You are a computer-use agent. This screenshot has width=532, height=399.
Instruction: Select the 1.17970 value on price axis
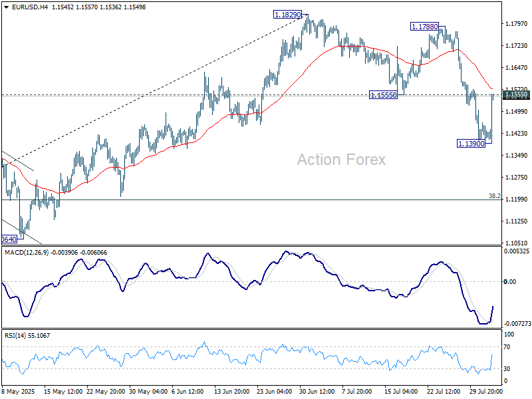point(517,24)
